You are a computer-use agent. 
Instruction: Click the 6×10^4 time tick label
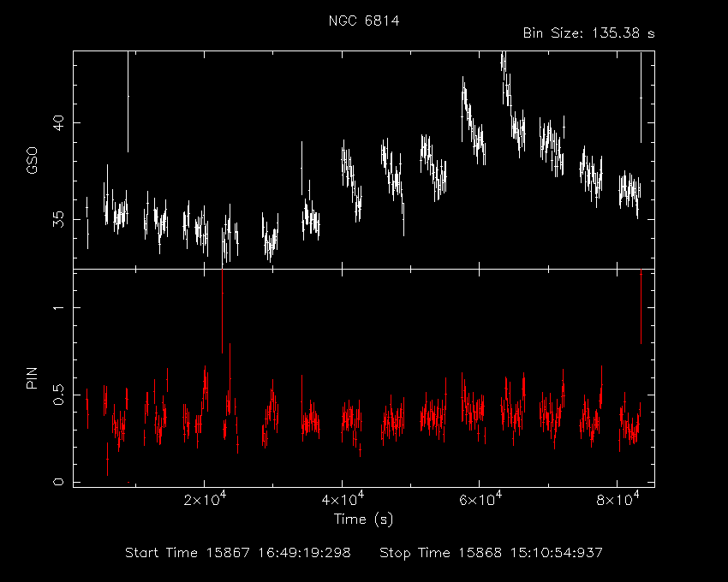480,499
